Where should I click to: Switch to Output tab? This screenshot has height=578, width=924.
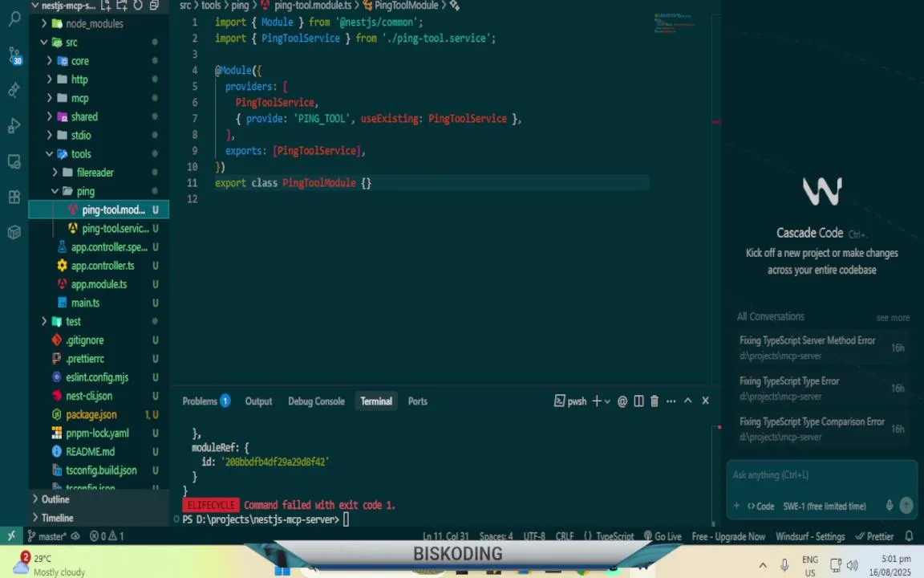point(259,401)
